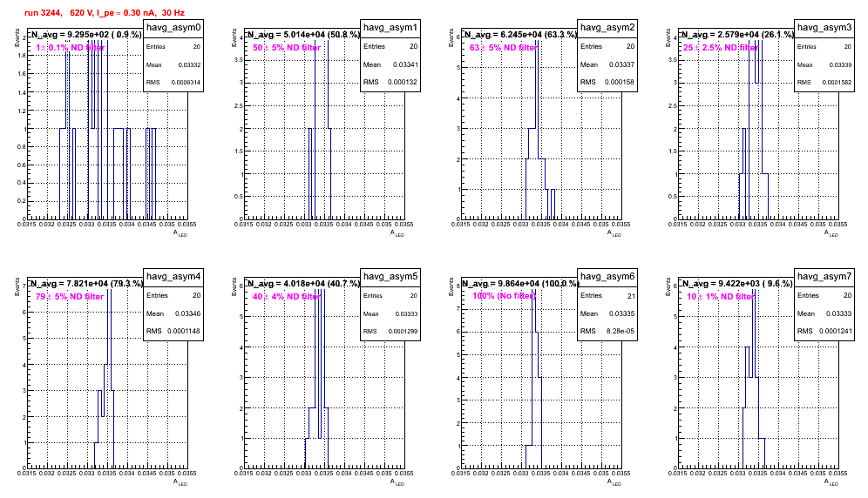Image resolution: width=868 pixels, height=498 pixels.
Task: Click the N_avg = 2.579e+04 label
Action: click(x=737, y=34)
